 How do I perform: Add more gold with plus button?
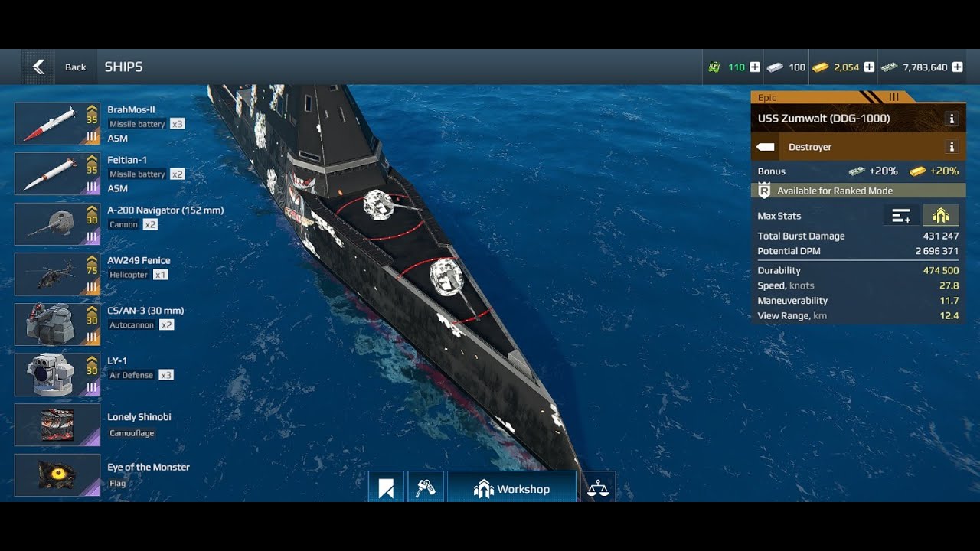click(x=869, y=67)
